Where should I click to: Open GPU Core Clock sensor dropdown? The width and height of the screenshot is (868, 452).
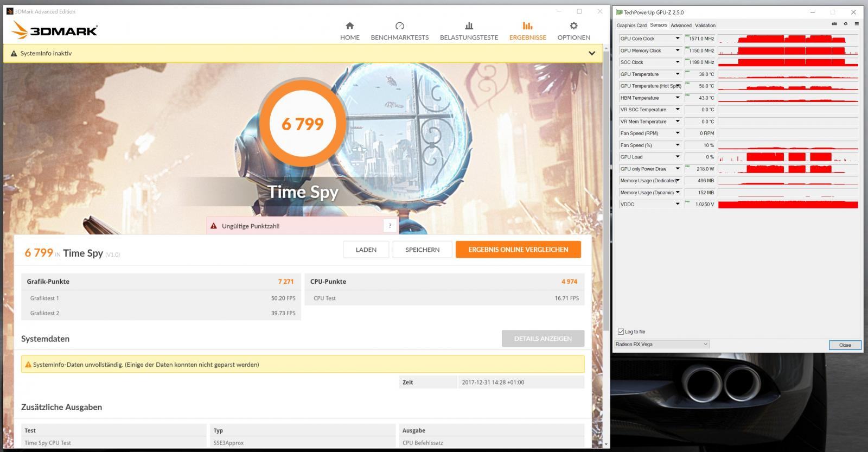coord(677,39)
